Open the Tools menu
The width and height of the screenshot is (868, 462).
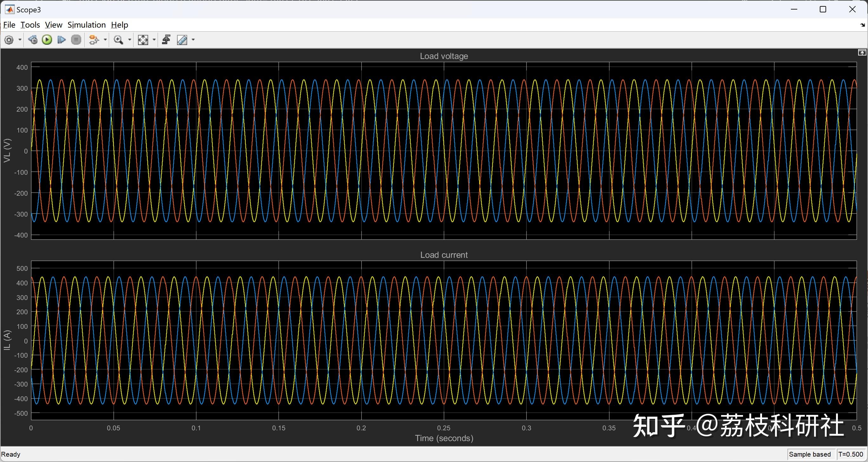coord(30,25)
